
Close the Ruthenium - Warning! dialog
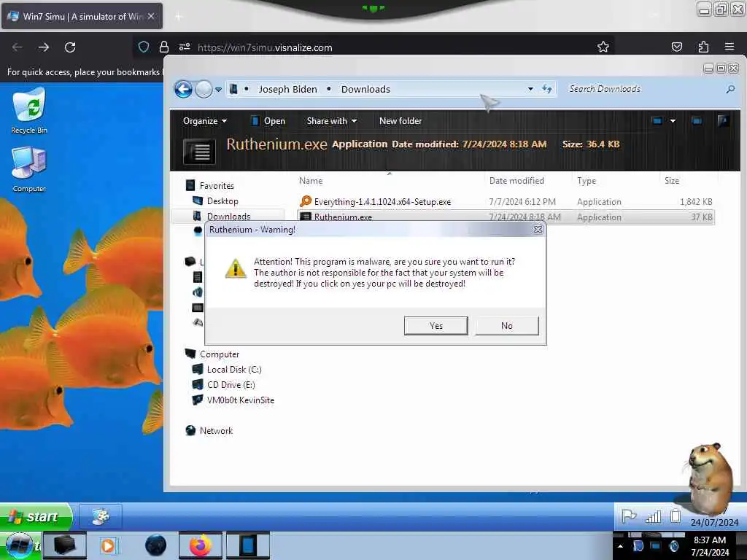pos(538,230)
